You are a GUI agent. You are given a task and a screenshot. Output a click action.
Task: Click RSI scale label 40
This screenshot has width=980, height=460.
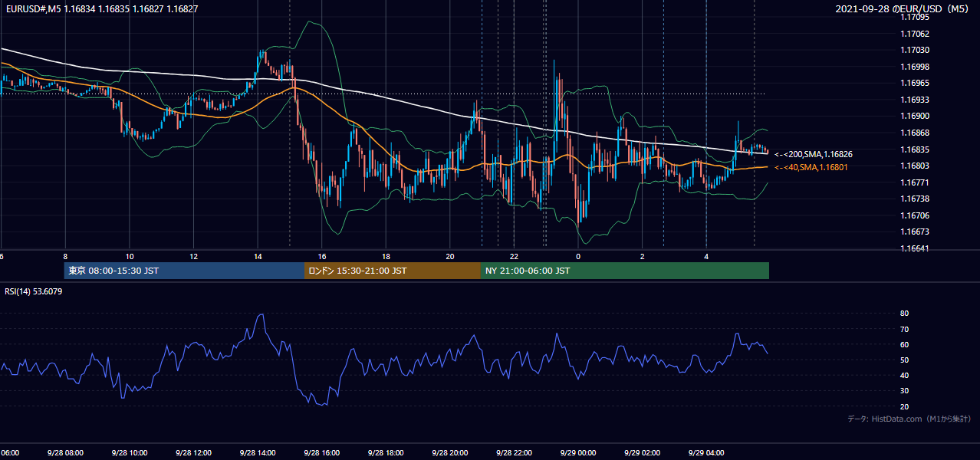click(x=905, y=375)
